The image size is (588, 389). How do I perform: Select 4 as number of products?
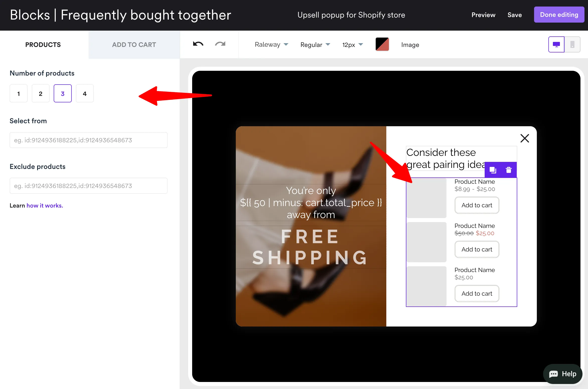(x=85, y=93)
